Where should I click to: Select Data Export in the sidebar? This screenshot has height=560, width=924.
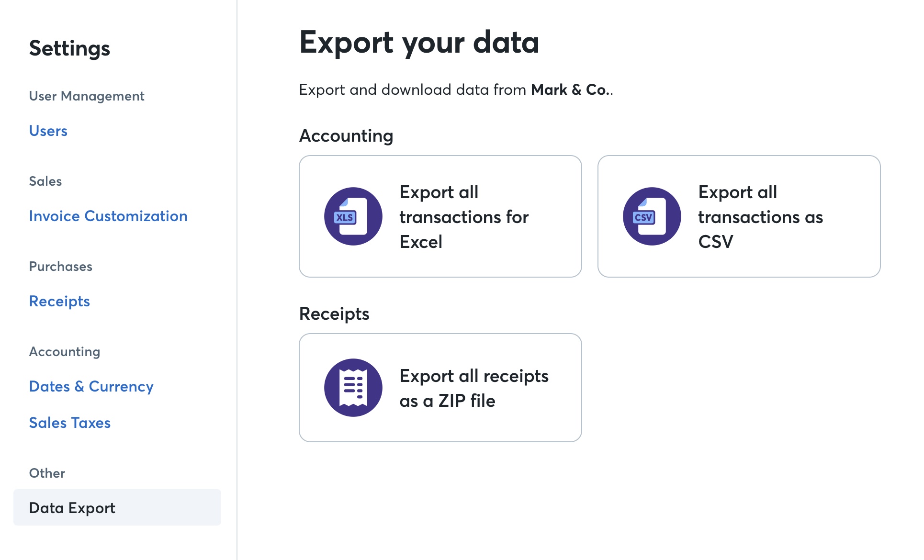(72, 508)
